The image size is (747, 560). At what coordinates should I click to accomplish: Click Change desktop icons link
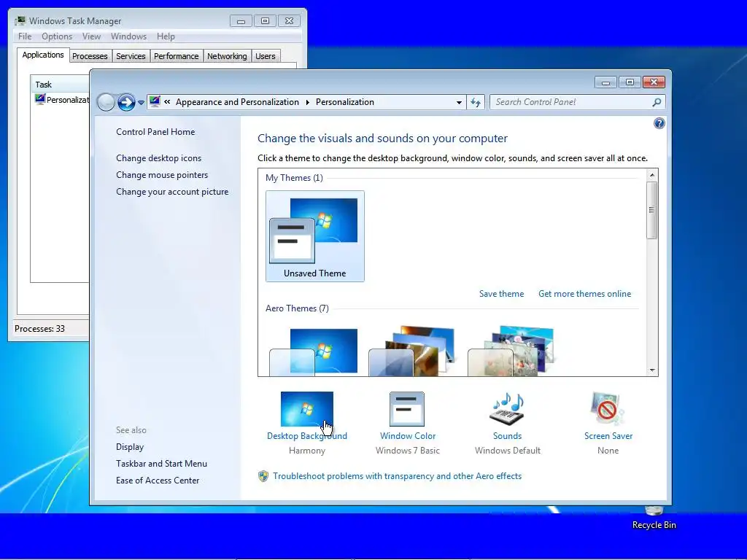click(158, 158)
